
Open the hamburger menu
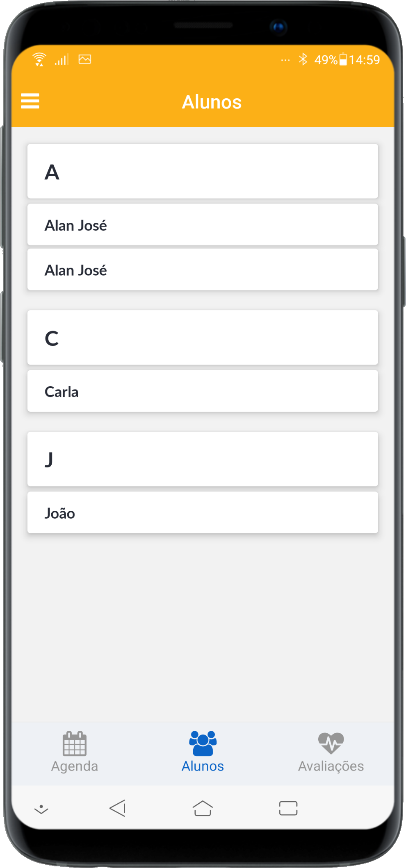pos(30,101)
